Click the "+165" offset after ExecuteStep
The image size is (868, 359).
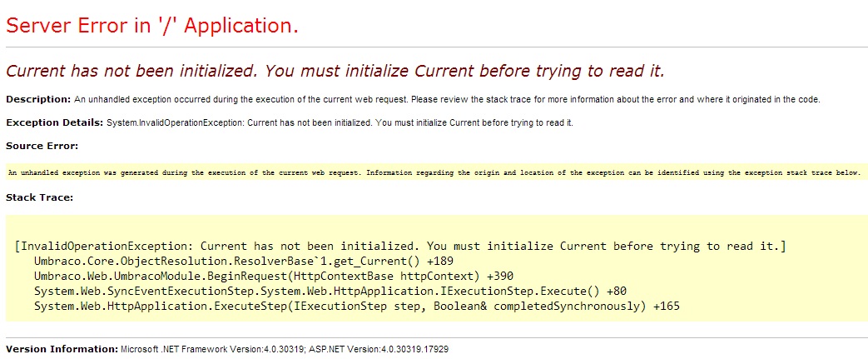[x=667, y=307]
